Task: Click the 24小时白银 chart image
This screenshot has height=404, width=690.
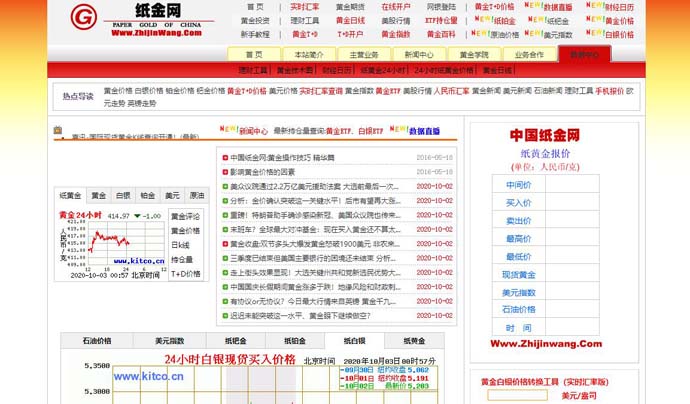Action: click(253, 379)
